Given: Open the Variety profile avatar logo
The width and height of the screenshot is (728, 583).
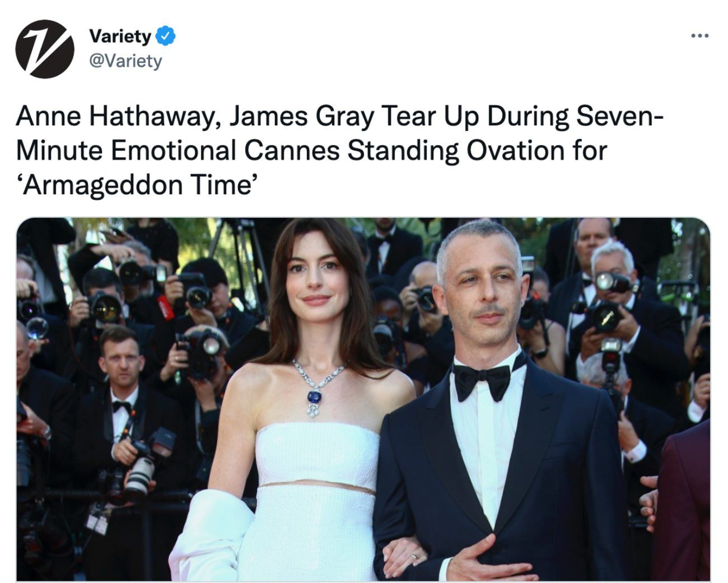Looking at the screenshot, I should point(45,49).
